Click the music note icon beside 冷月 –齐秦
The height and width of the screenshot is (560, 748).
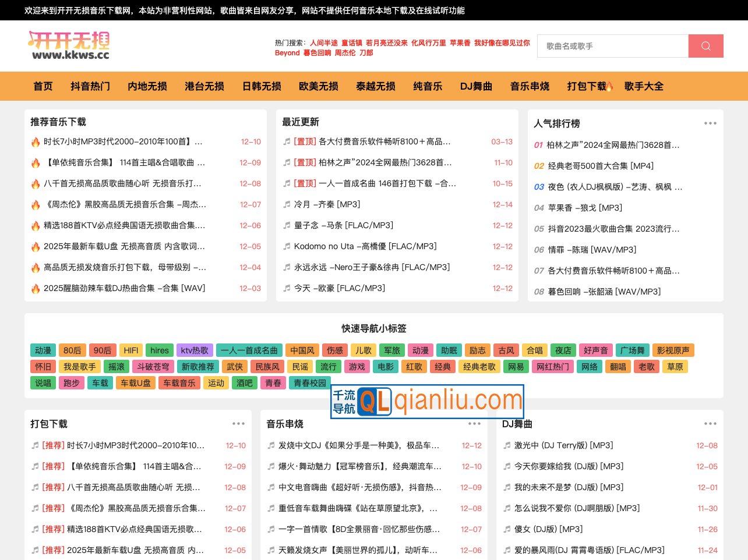click(287, 204)
